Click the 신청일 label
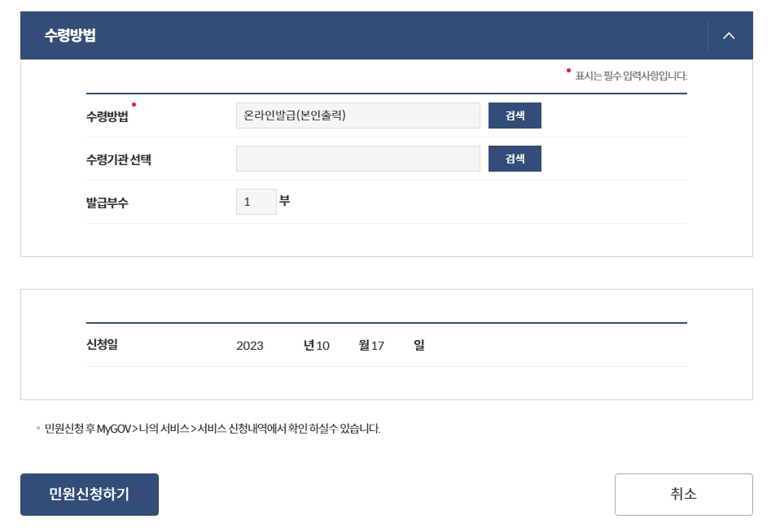Screen dimensions: 780x532 tap(102, 345)
